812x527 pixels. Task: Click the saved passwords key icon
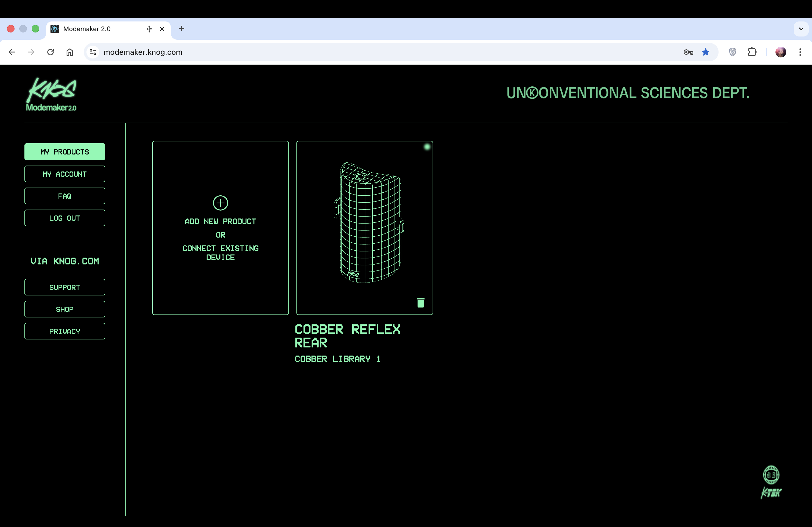tap(688, 52)
